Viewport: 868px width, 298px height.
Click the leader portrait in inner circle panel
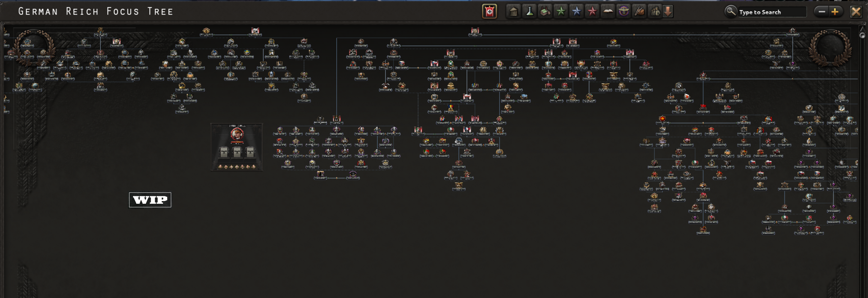237,134
